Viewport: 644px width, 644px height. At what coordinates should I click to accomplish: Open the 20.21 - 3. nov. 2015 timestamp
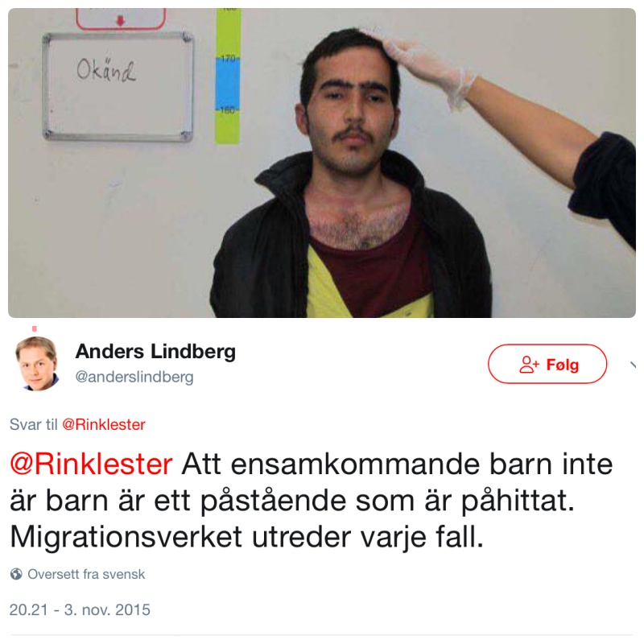[80, 610]
